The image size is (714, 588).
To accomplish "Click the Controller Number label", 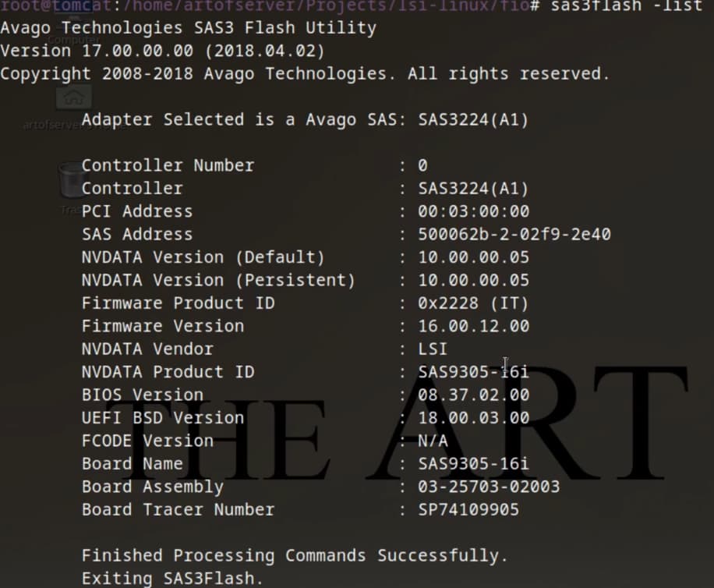I will [168, 165].
